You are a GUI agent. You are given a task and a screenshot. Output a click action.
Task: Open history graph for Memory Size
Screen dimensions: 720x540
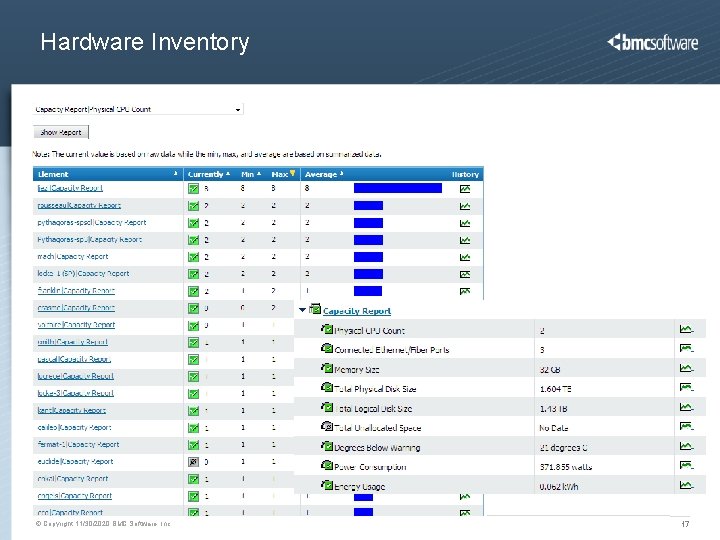(x=686, y=368)
